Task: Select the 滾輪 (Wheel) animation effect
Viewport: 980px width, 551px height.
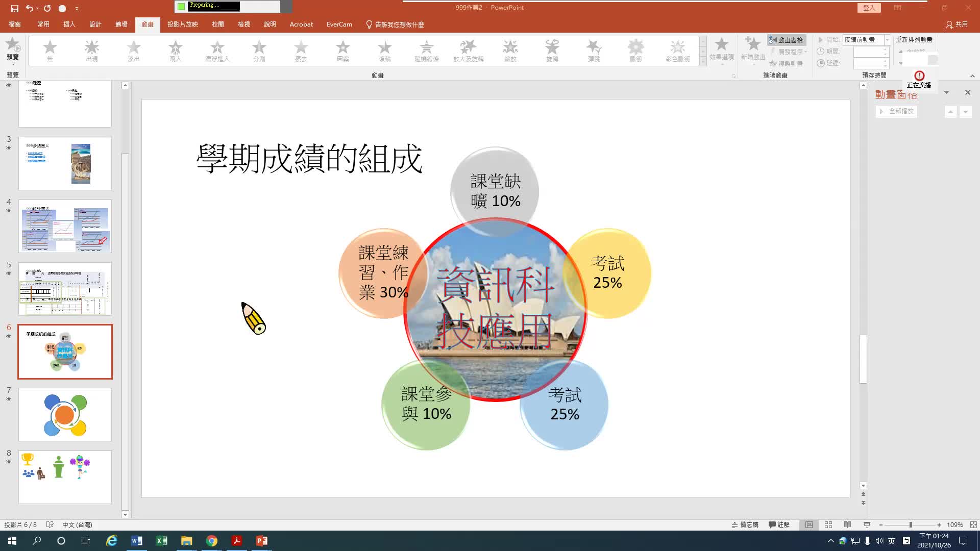Action: pyautogui.click(x=385, y=51)
